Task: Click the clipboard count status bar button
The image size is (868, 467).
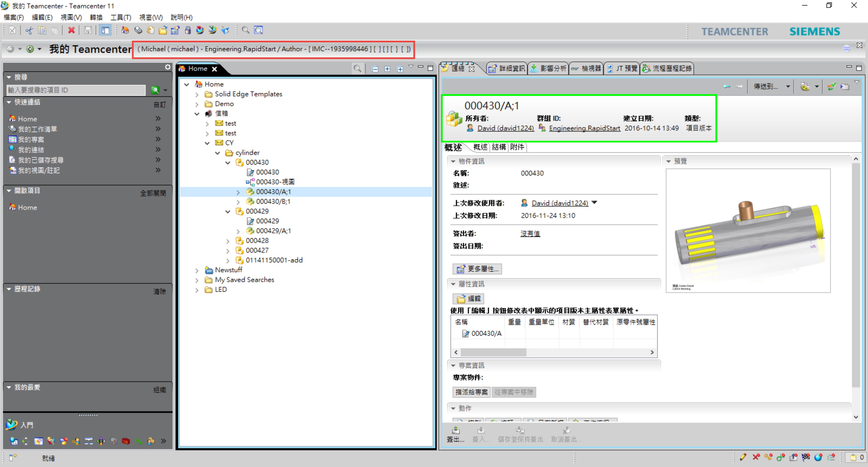Action: coord(856,457)
